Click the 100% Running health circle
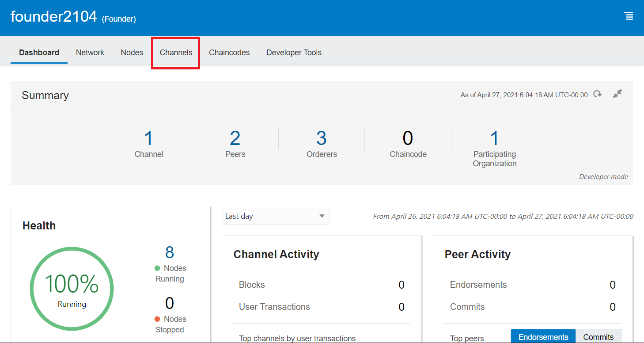The height and width of the screenshot is (343, 644). (x=72, y=289)
